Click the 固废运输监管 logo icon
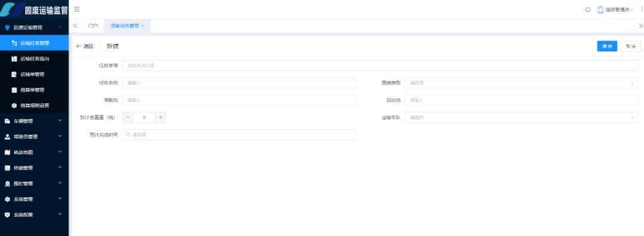Image resolution: width=644 pixels, height=236 pixels. (x=11, y=9)
